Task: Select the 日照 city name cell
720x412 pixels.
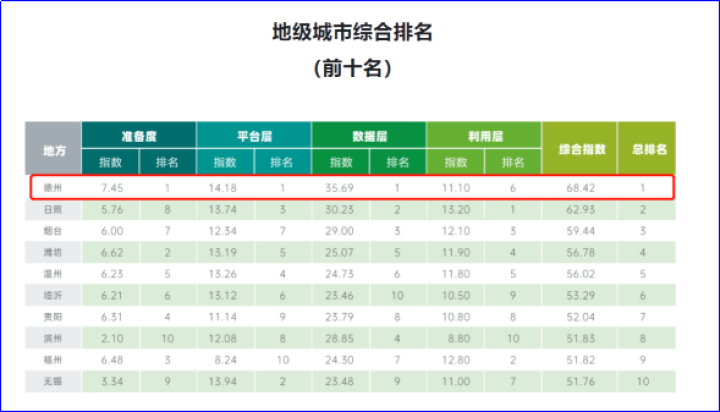Action: [x=53, y=209]
